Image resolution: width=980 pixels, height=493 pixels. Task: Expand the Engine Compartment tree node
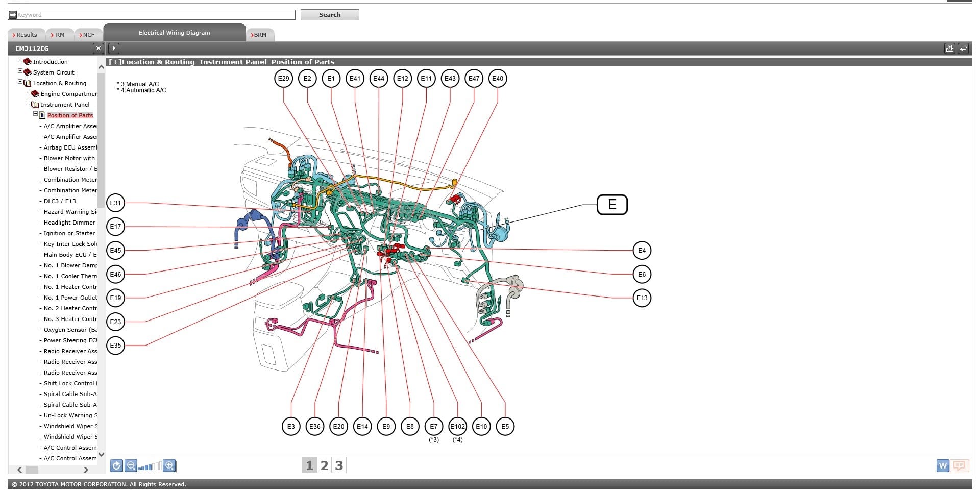click(x=28, y=93)
